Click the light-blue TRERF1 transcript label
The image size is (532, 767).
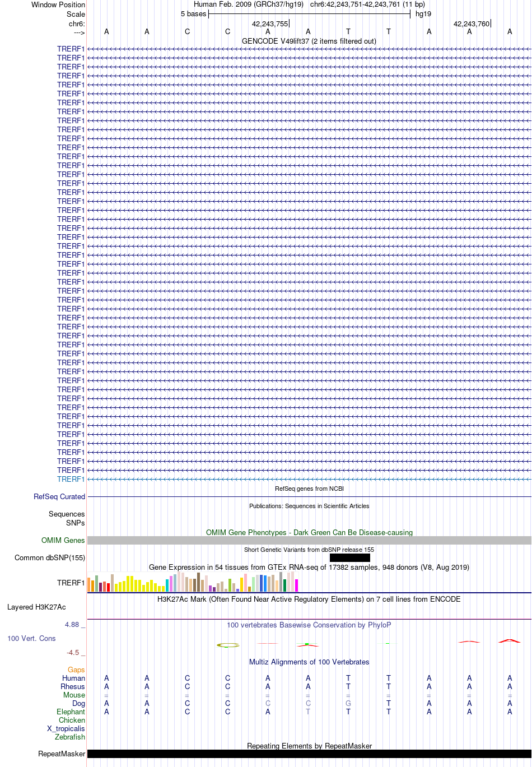pyautogui.click(x=71, y=479)
